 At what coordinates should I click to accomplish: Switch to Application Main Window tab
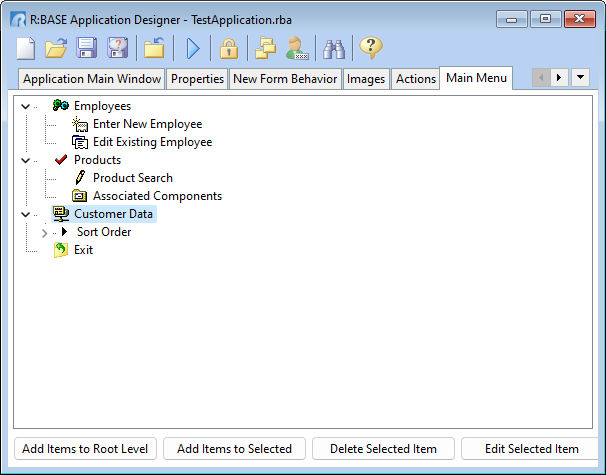click(92, 79)
